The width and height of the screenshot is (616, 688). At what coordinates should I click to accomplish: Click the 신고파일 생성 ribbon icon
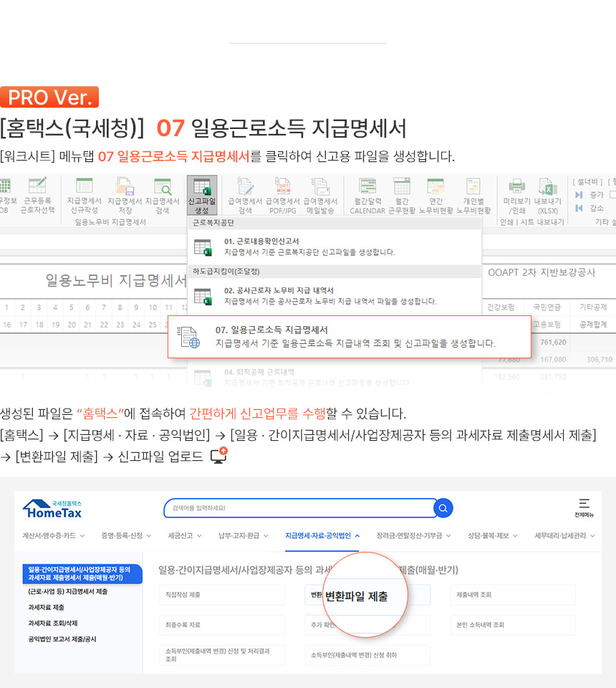[x=201, y=195]
